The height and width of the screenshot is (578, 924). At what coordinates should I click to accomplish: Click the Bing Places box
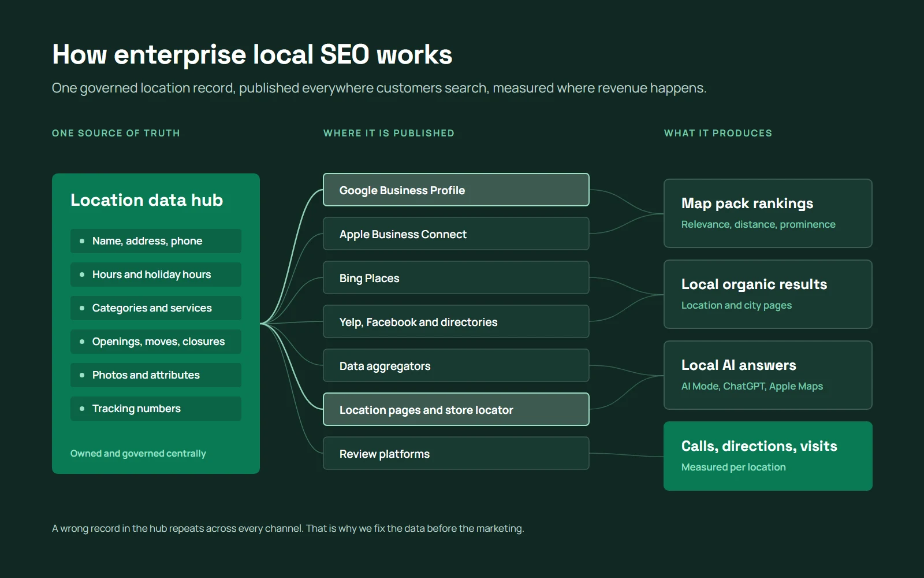[456, 277]
